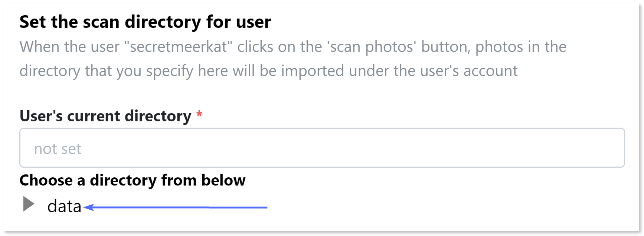Click the blue arrow pointing to data
The width and height of the screenshot is (644, 236).
(x=175, y=207)
